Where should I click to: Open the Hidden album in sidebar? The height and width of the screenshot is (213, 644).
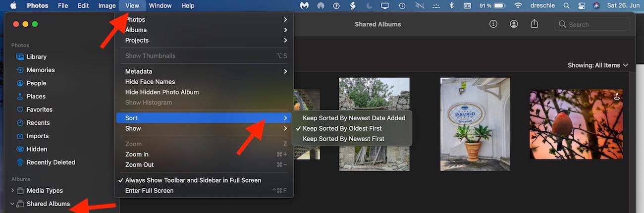coord(37,149)
